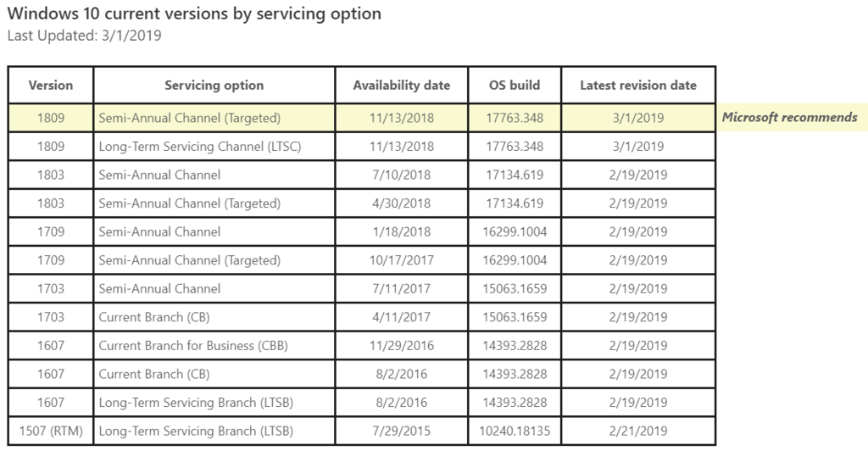Select Long-Term Servicing Channel (LTSC) cell
868x451 pixels.
(214, 147)
